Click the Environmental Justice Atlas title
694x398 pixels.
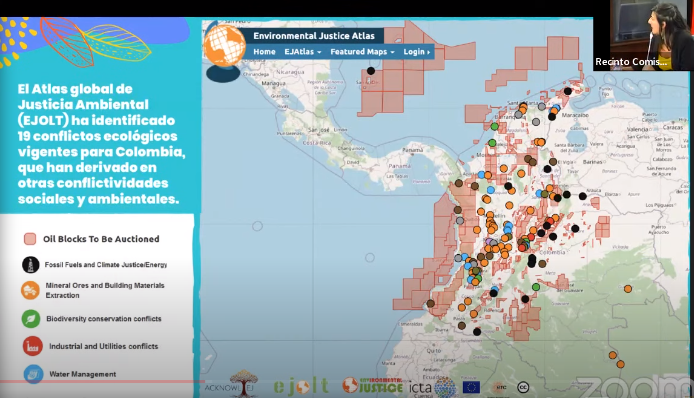click(x=314, y=36)
